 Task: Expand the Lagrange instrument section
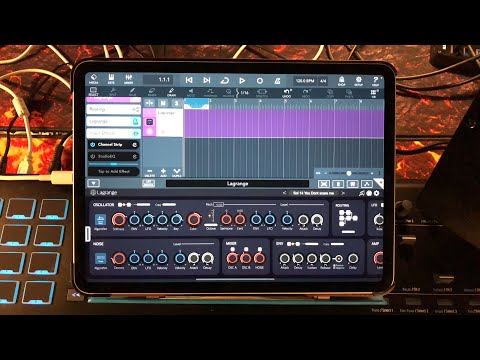[x=113, y=121]
